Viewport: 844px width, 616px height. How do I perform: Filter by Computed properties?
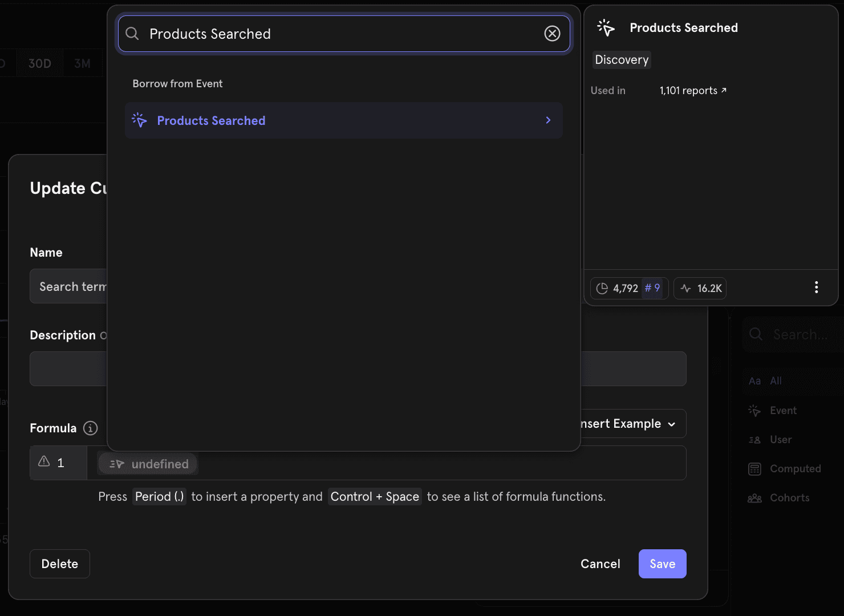[x=795, y=469]
